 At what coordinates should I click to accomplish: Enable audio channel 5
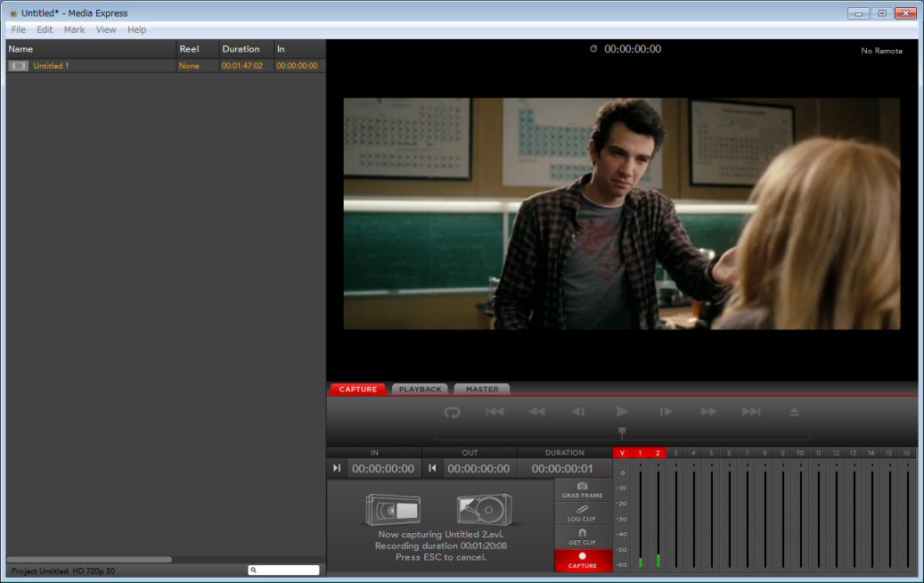[711, 453]
